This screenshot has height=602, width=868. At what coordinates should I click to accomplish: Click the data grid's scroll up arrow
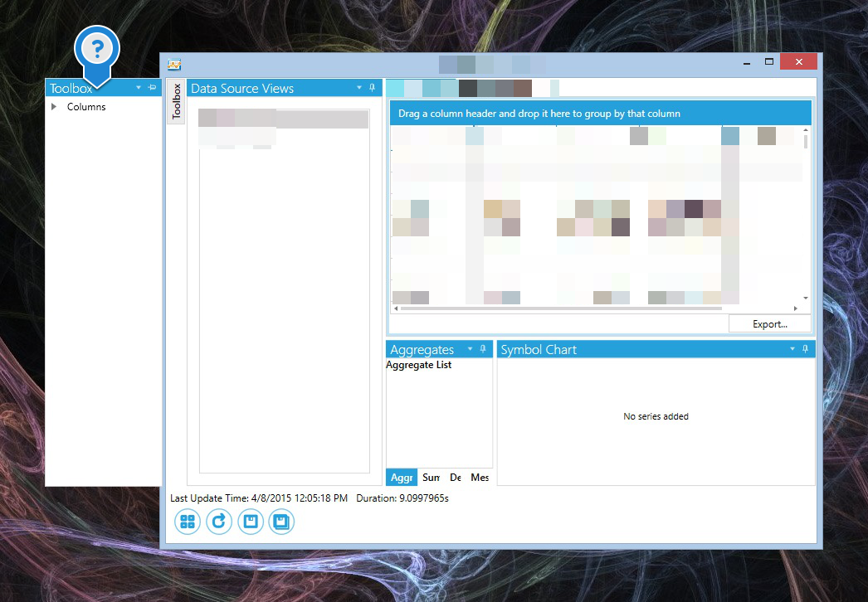click(x=806, y=130)
